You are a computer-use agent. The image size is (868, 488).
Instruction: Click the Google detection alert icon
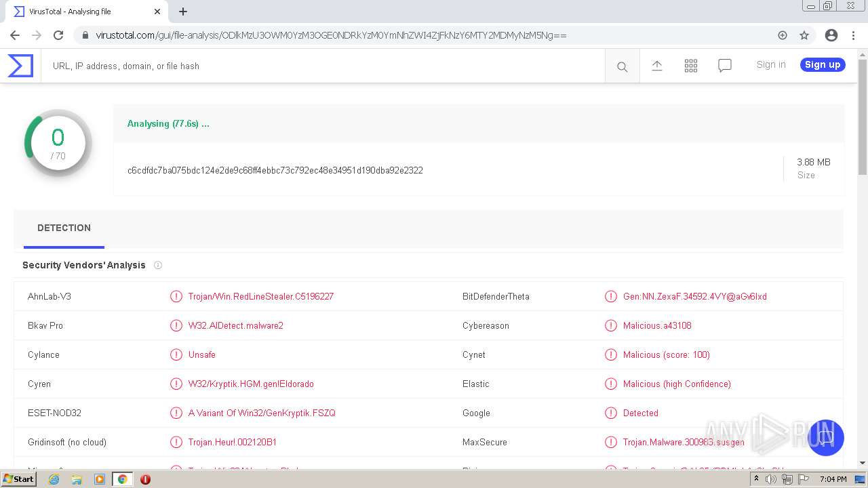pyautogui.click(x=611, y=413)
